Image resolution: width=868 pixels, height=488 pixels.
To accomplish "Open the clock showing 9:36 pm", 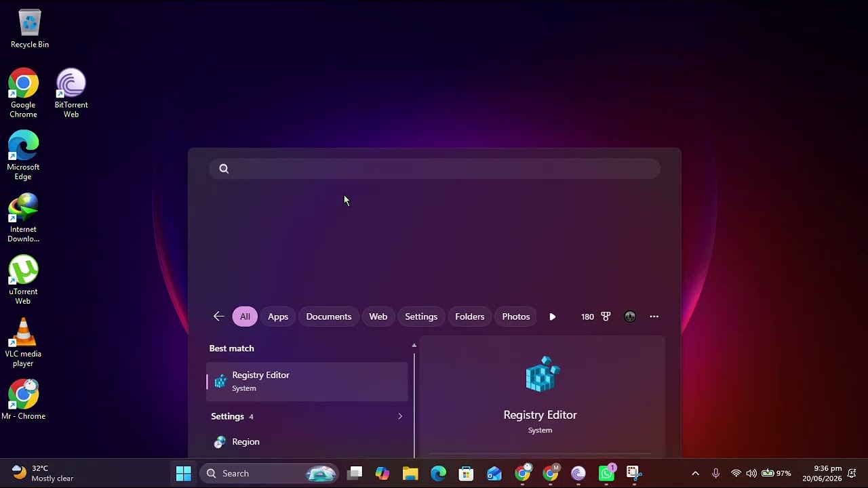I will 822,473.
